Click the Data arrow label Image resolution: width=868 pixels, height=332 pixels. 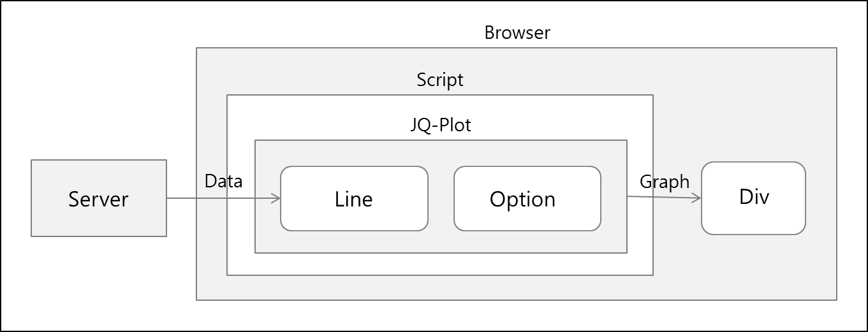223,182
